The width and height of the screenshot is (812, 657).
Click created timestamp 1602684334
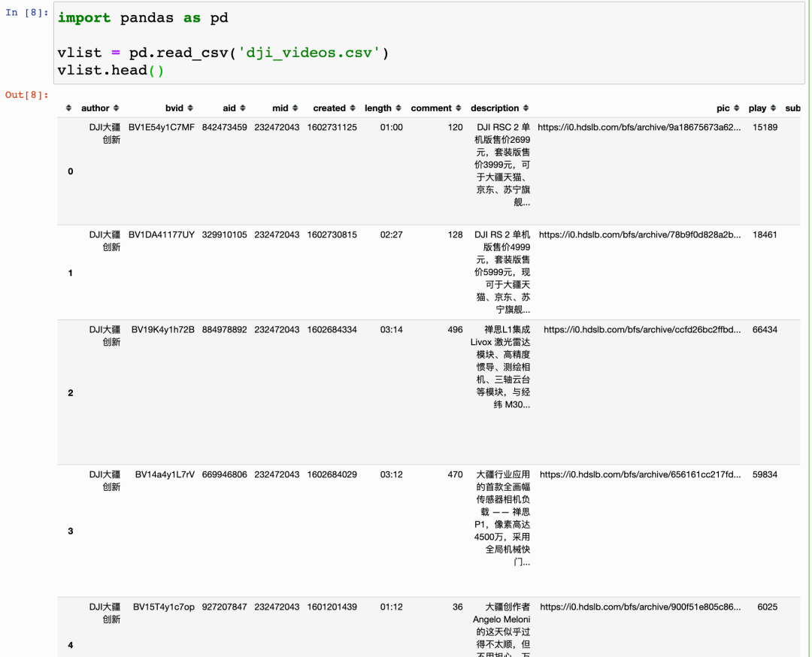point(332,330)
